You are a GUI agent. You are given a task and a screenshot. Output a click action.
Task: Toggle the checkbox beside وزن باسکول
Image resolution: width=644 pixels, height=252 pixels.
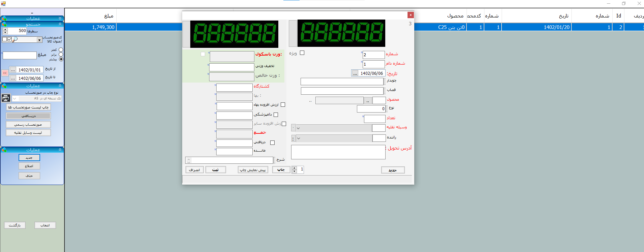click(x=203, y=54)
